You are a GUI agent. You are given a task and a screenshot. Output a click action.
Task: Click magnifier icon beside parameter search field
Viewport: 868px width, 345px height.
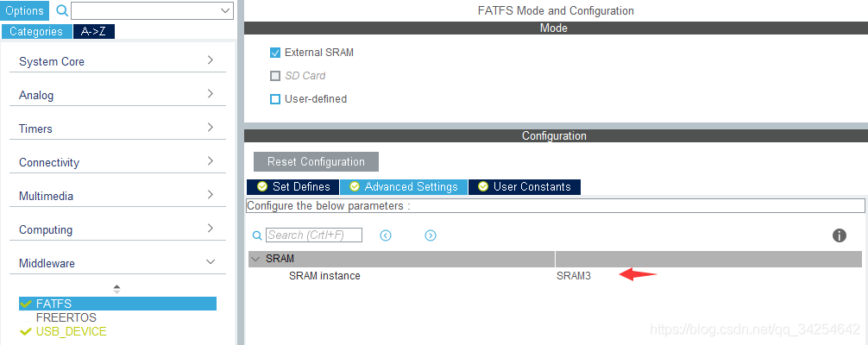(257, 235)
